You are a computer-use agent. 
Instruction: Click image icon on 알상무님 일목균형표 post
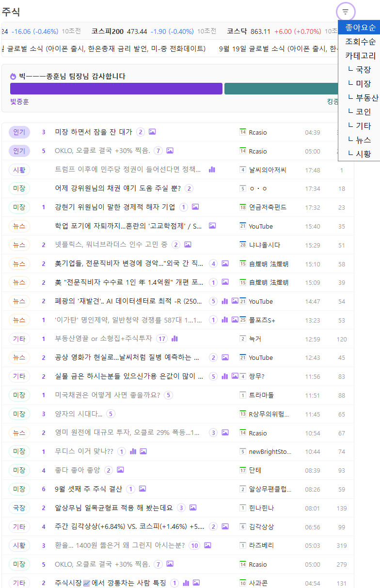[x=193, y=508]
